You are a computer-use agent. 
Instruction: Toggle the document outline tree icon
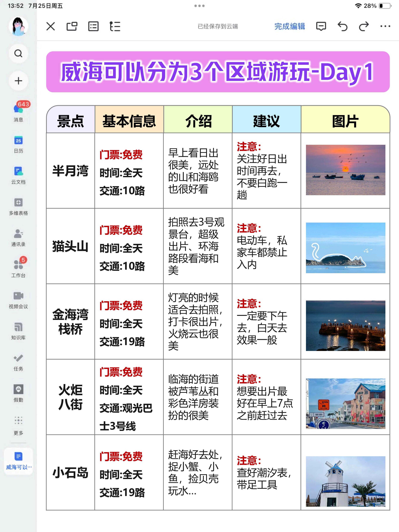tap(115, 26)
